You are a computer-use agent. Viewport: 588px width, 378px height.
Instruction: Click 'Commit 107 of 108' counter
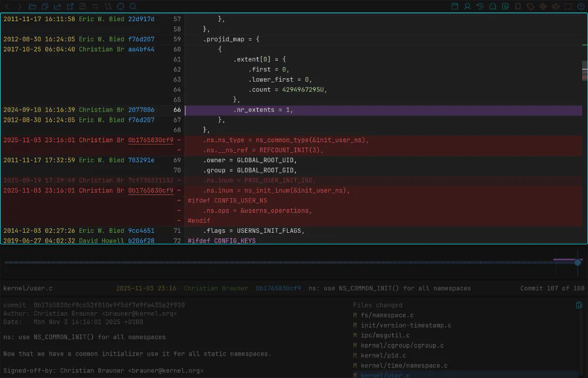tap(552, 289)
